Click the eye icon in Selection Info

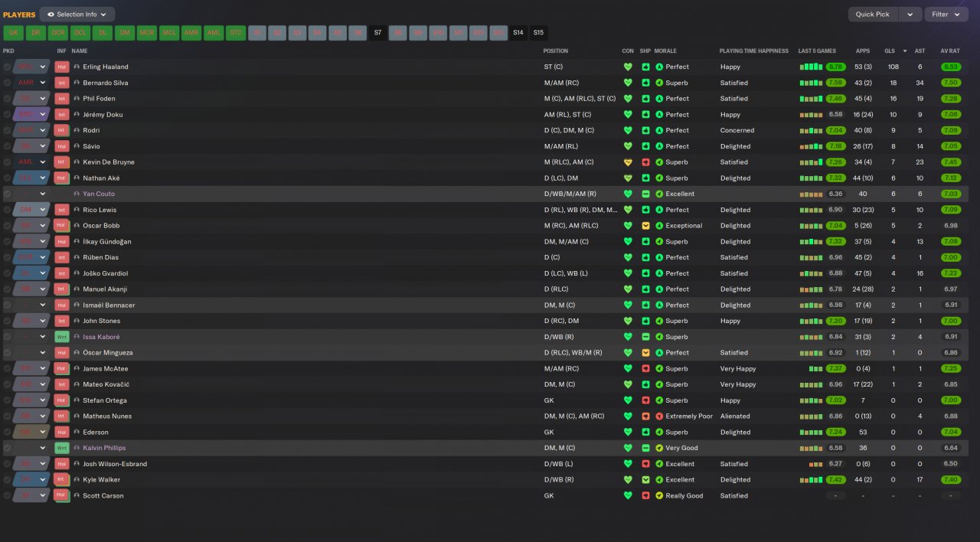[x=51, y=15]
